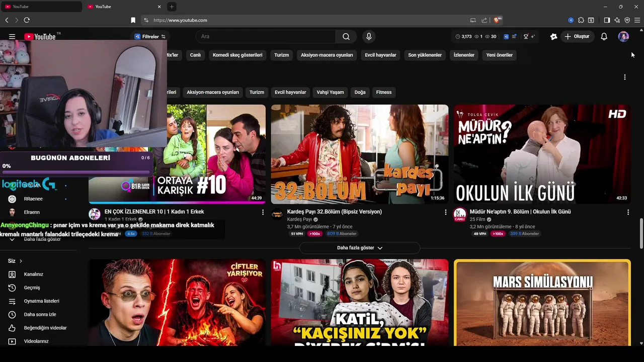
Task: Click the page vertical scrollbar thumb
Action: [641, 233]
